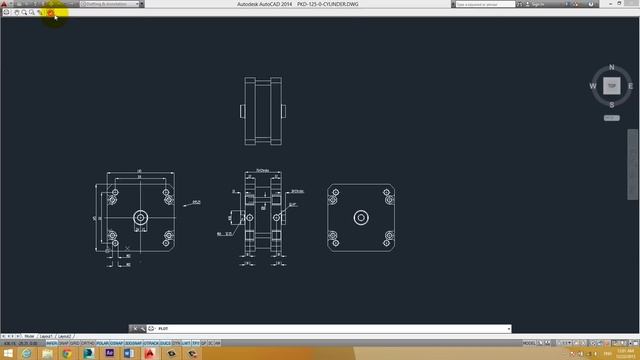Toggle POLAR tracking in status bar
This screenshot has height=360, width=640.
[x=102, y=343]
